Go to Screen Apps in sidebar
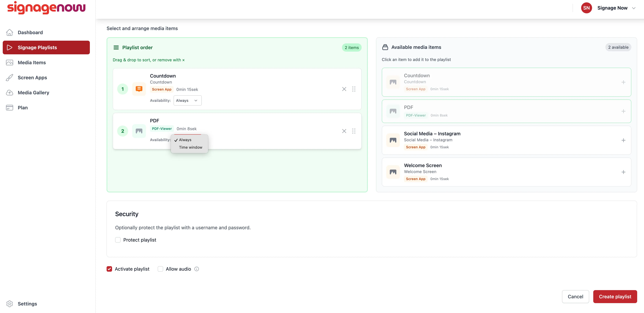This screenshot has height=313, width=644. pyautogui.click(x=46, y=78)
